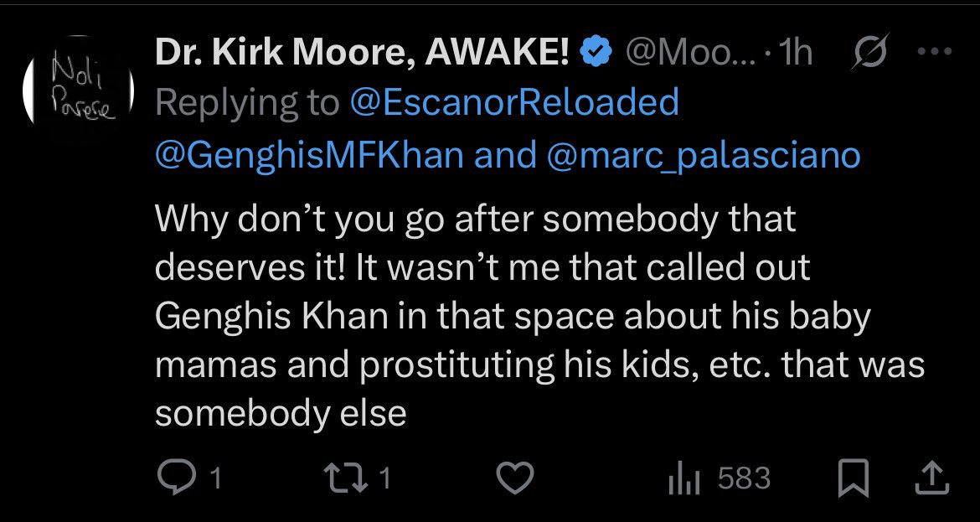Click the reply count number 1
The image size is (980, 522).
(x=214, y=478)
